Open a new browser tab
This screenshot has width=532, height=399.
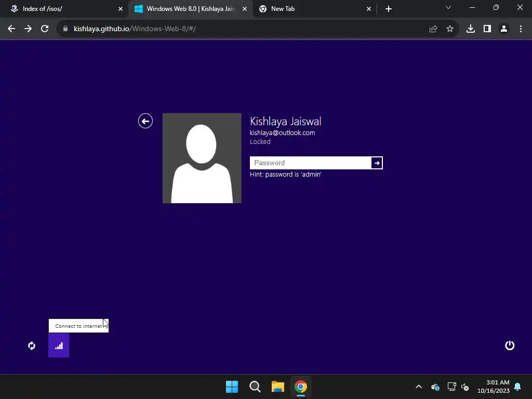[x=389, y=9]
